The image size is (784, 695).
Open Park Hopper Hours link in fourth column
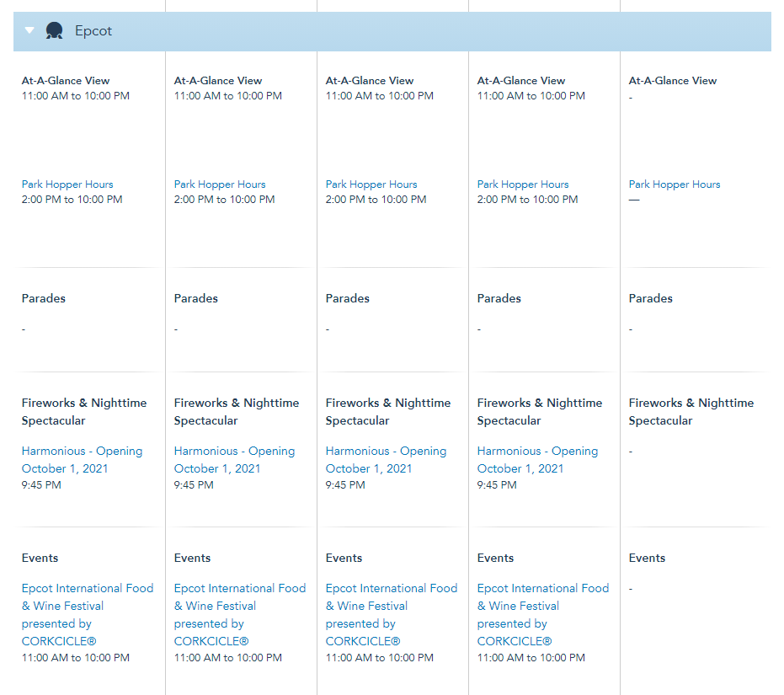click(x=523, y=184)
